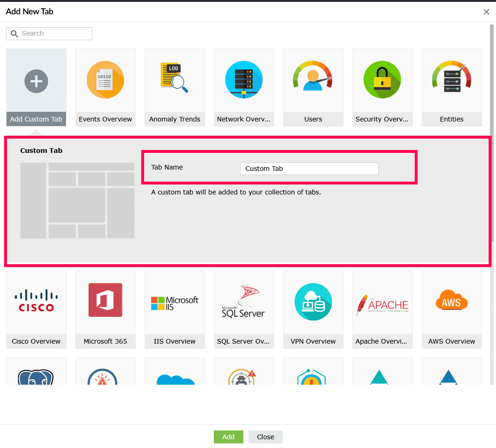The image size is (496, 448).
Task: Click the 'Anomaly Trends' label
Action: (x=175, y=119)
